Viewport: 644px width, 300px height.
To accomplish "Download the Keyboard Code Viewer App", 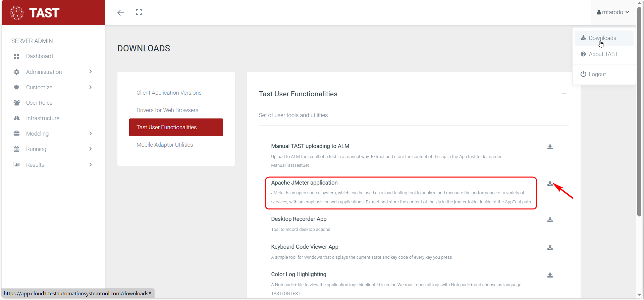I will [550, 248].
